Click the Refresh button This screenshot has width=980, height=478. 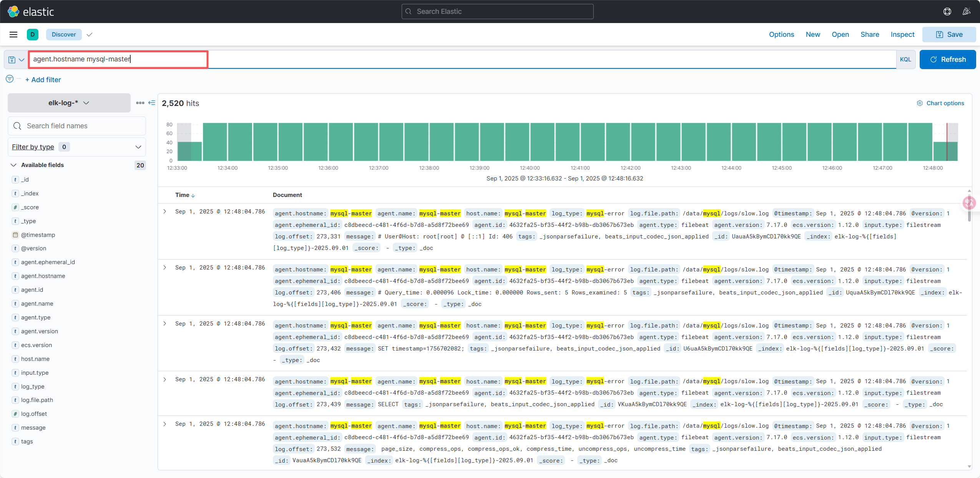(x=948, y=60)
